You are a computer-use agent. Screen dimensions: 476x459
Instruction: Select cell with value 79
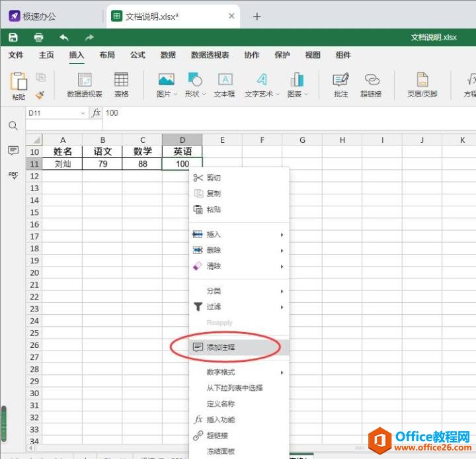click(102, 164)
